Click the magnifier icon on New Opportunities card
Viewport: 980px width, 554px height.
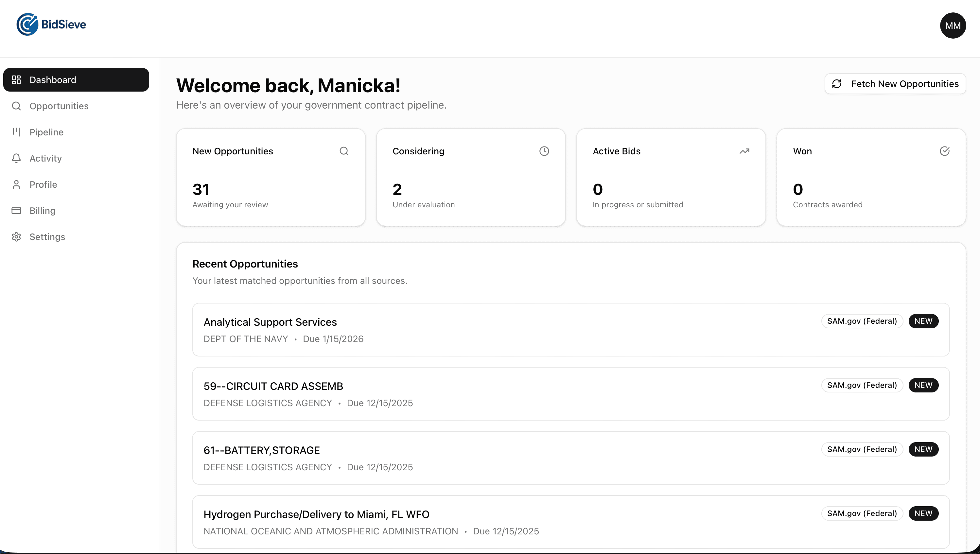344,151
